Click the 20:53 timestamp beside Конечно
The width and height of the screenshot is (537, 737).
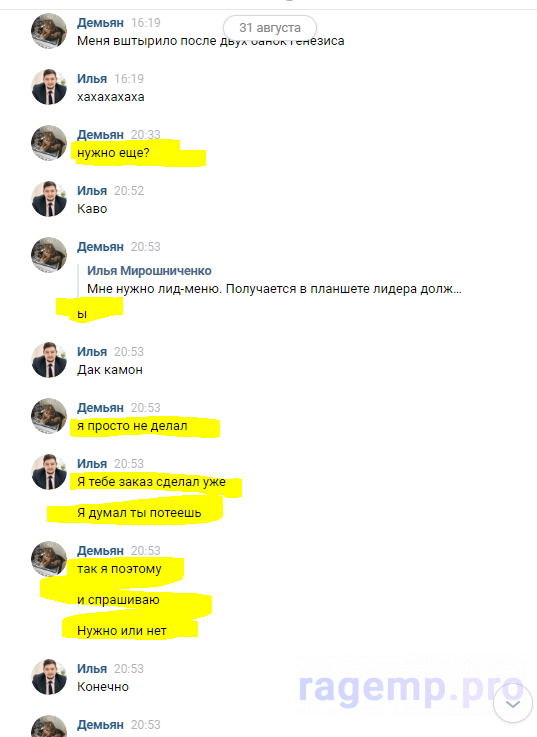click(x=129, y=668)
